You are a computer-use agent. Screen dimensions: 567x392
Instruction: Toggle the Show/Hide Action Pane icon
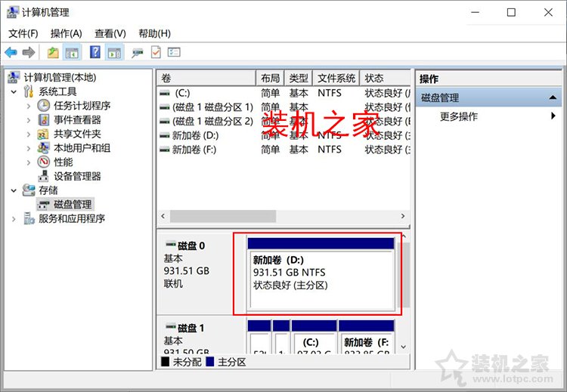click(114, 52)
